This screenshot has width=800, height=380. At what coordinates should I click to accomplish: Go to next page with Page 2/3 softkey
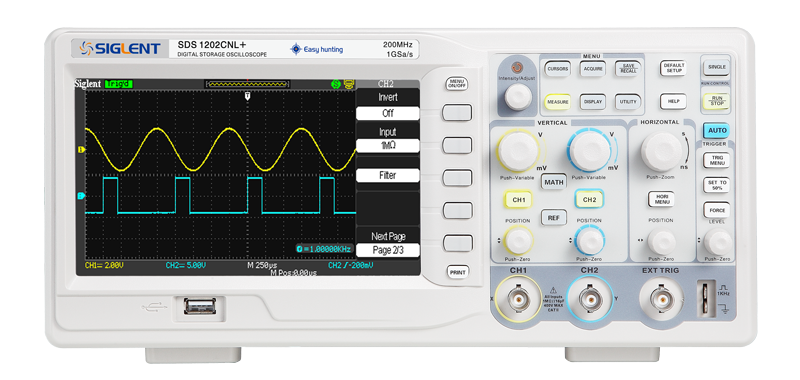(x=457, y=243)
